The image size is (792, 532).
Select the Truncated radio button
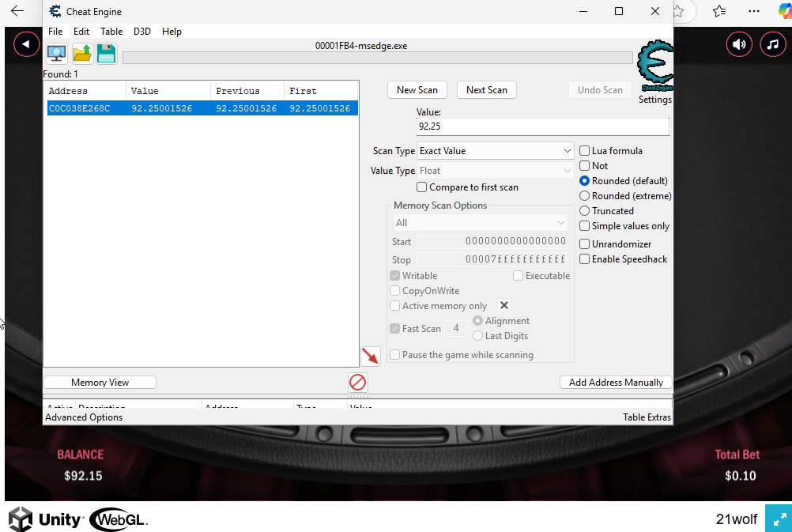click(x=585, y=211)
